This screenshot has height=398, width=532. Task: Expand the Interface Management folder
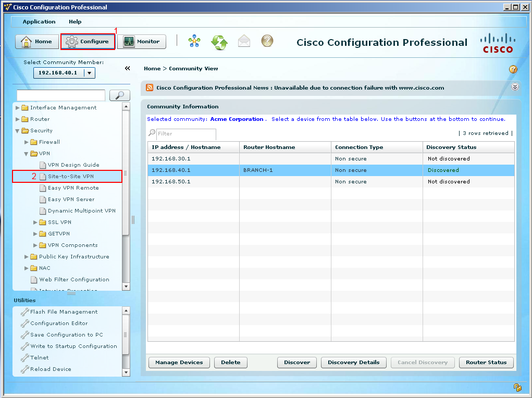(x=18, y=108)
